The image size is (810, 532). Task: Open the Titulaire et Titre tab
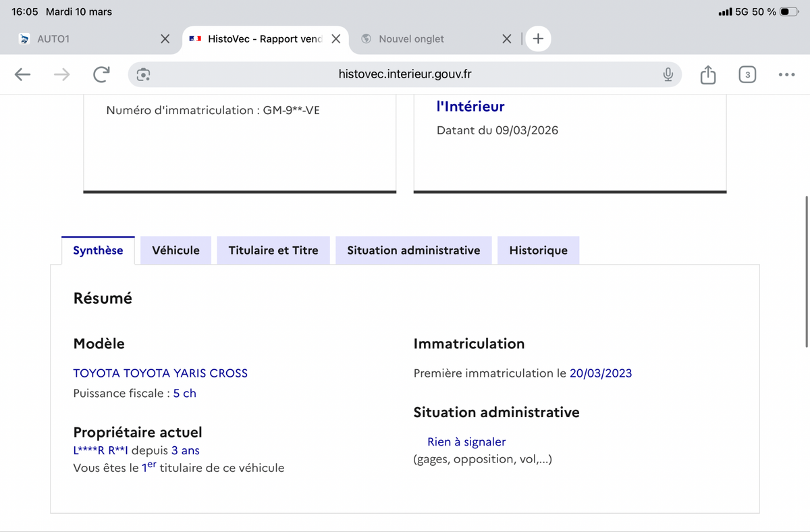[x=273, y=250]
